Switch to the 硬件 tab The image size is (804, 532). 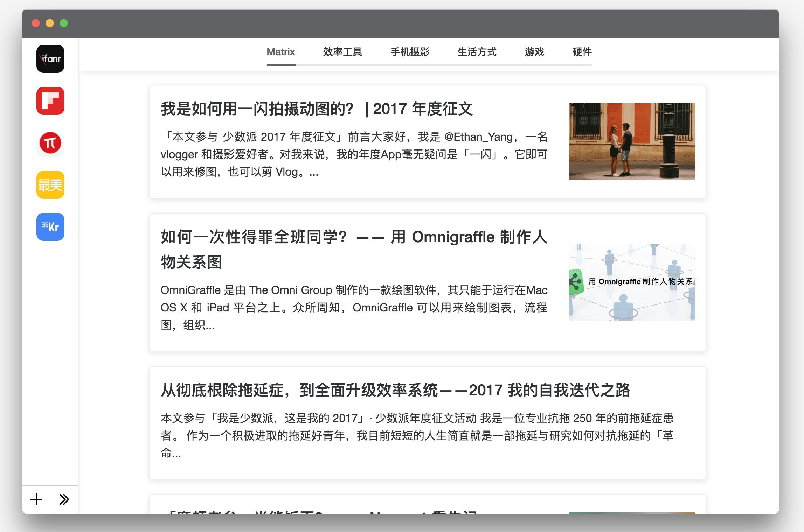pyautogui.click(x=582, y=52)
